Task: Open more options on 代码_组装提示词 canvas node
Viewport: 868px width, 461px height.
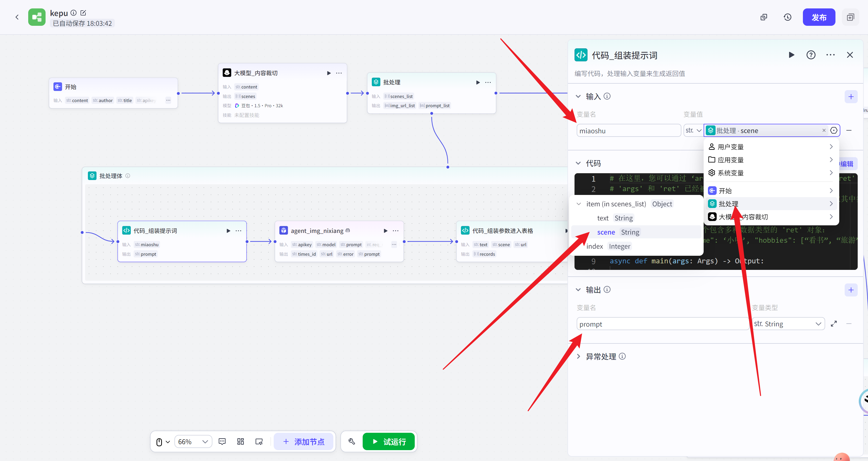Action: pyautogui.click(x=239, y=231)
